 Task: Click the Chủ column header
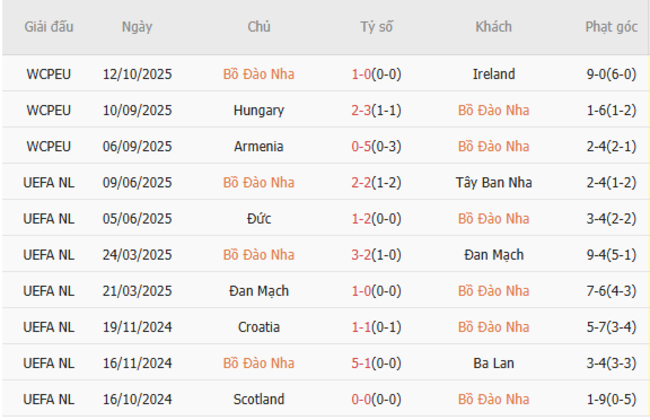coord(258,28)
